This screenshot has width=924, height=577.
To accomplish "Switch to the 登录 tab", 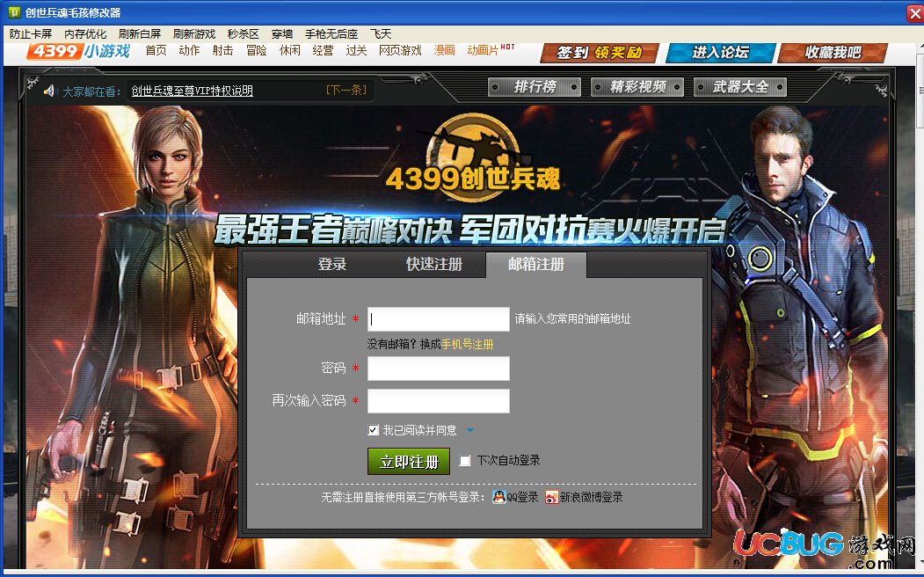I will (332, 264).
